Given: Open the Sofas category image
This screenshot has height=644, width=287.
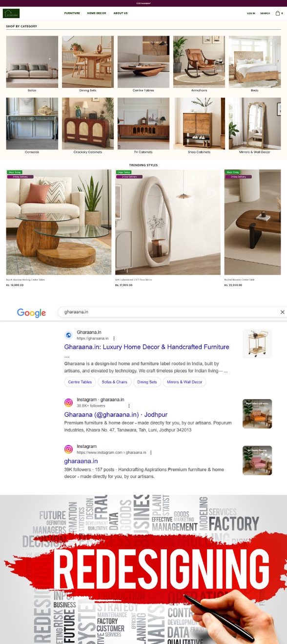Looking at the screenshot, I should [32, 61].
